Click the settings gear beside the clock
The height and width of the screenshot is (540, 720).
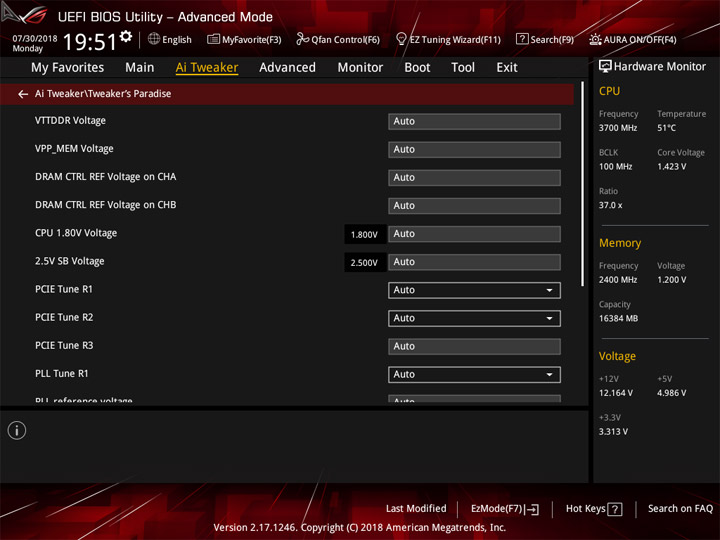pos(126,36)
